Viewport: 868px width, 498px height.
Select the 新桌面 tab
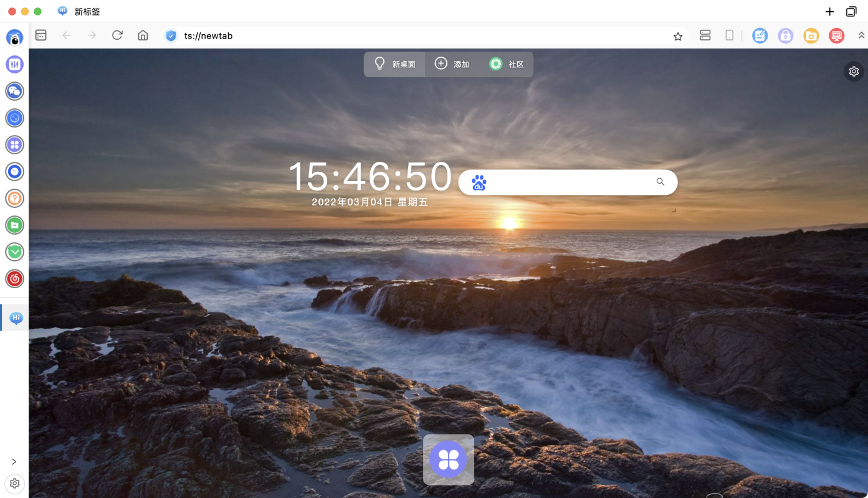(x=394, y=64)
